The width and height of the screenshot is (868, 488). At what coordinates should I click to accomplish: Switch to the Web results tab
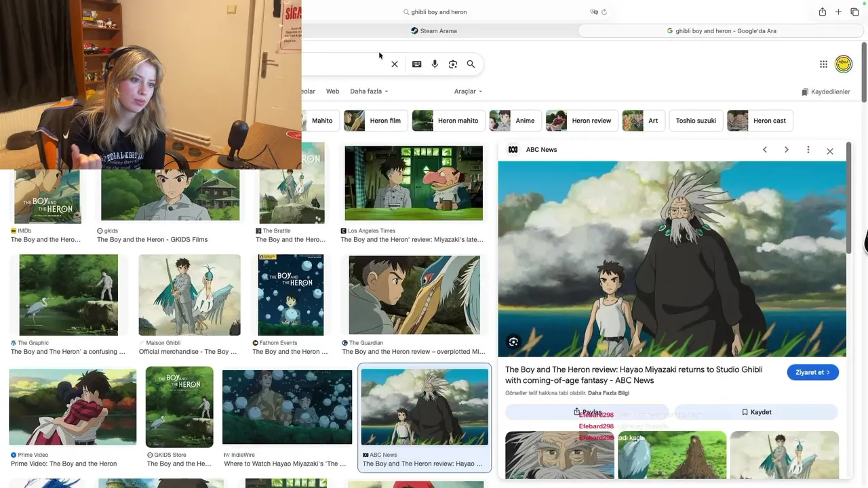tap(332, 91)
